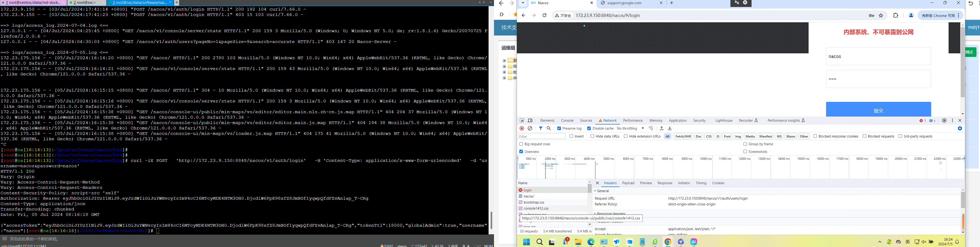
Task: Open the Sources tab
Action: (586, 121)
